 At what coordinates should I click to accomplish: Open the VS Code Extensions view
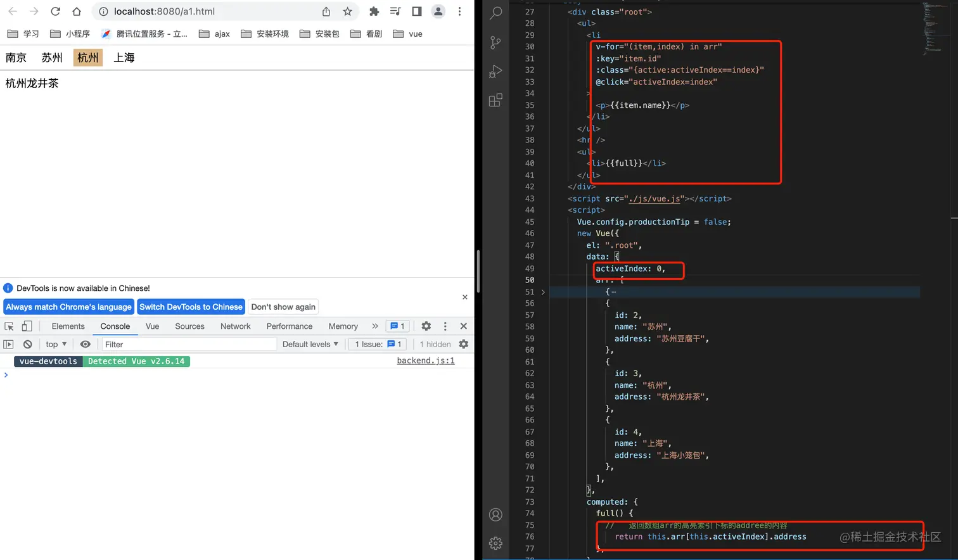pyautogui.click(x=495, y=100)
